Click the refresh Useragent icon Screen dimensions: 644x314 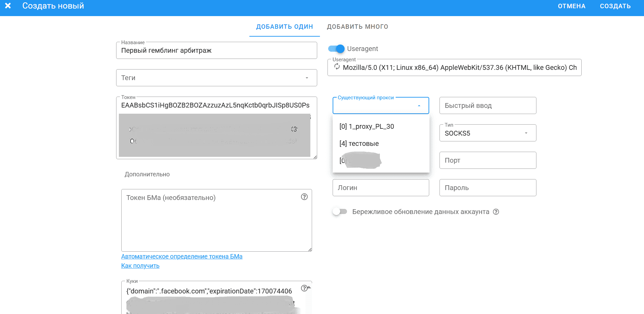pyautogui.click(x=337, y=67)
